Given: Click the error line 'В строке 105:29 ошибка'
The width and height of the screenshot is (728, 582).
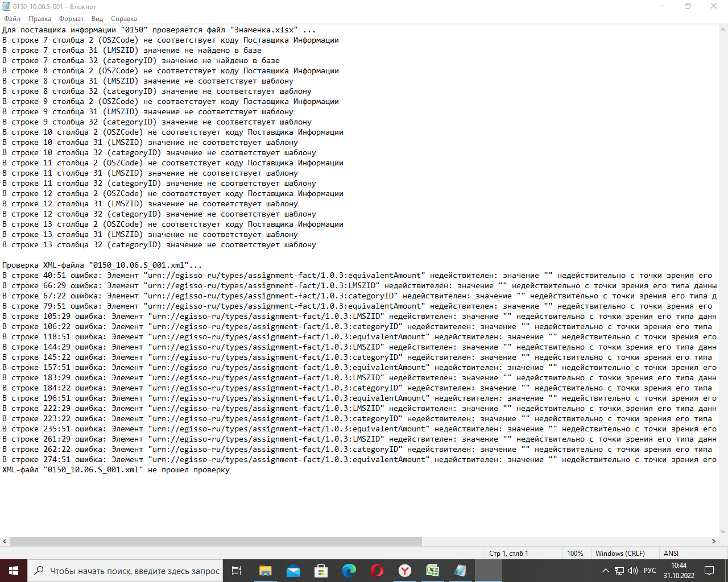Looking at the screenshot, I should (359, 317).
